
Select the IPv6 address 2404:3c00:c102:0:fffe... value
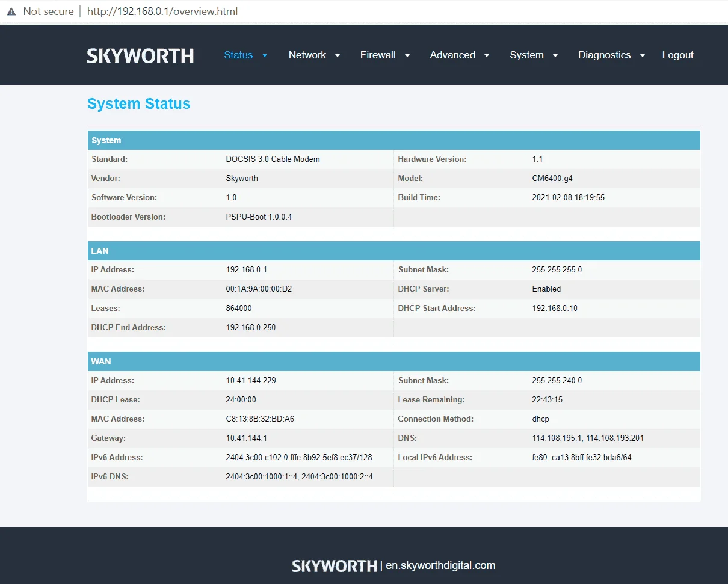(x=299, y=458)
